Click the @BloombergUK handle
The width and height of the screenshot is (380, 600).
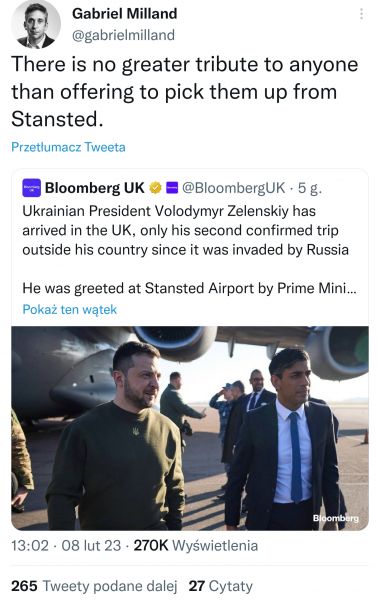233,188
